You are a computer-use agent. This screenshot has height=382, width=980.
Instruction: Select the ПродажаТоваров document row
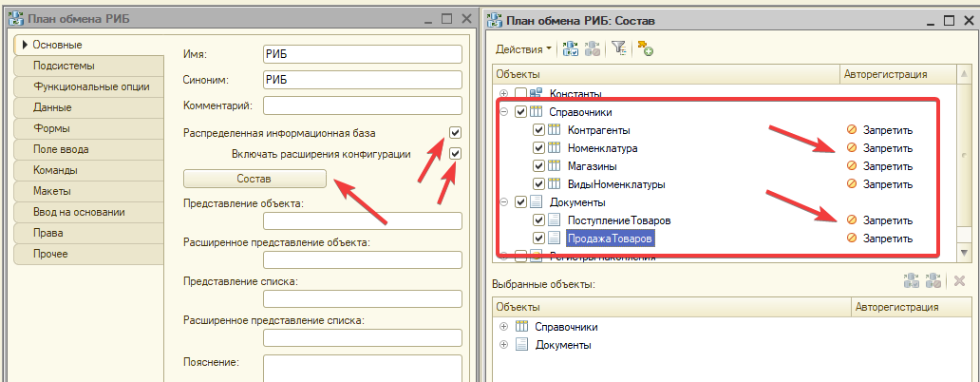click(610, 239)
